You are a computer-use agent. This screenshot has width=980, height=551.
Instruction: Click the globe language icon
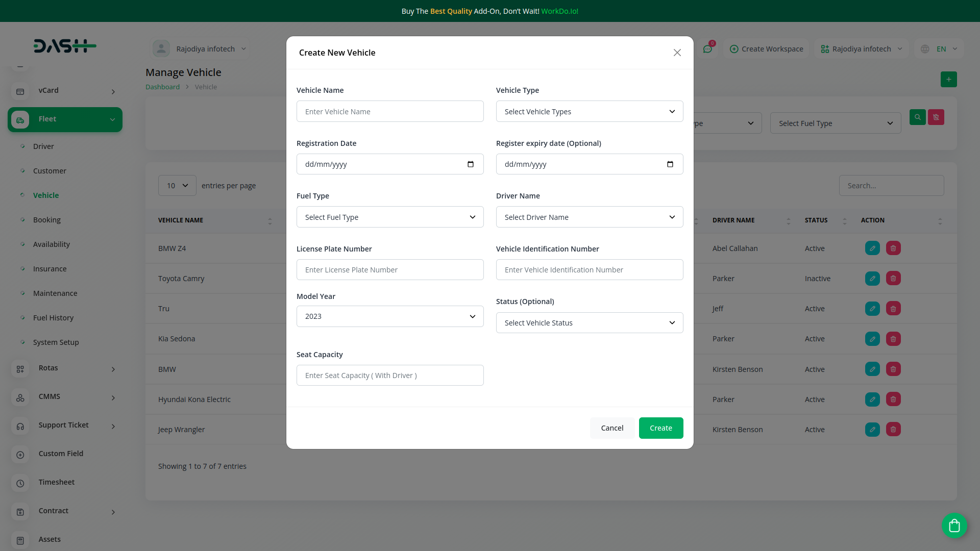click(x=926, y=49)
